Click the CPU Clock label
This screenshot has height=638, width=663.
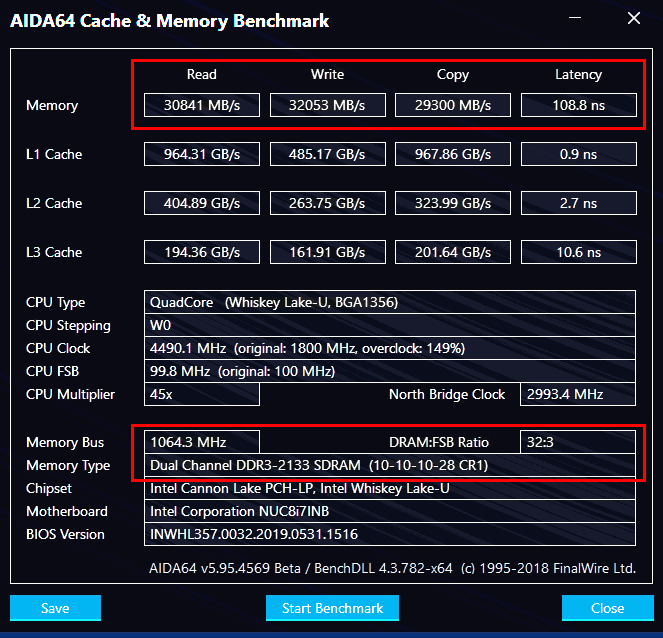[58, 348]
